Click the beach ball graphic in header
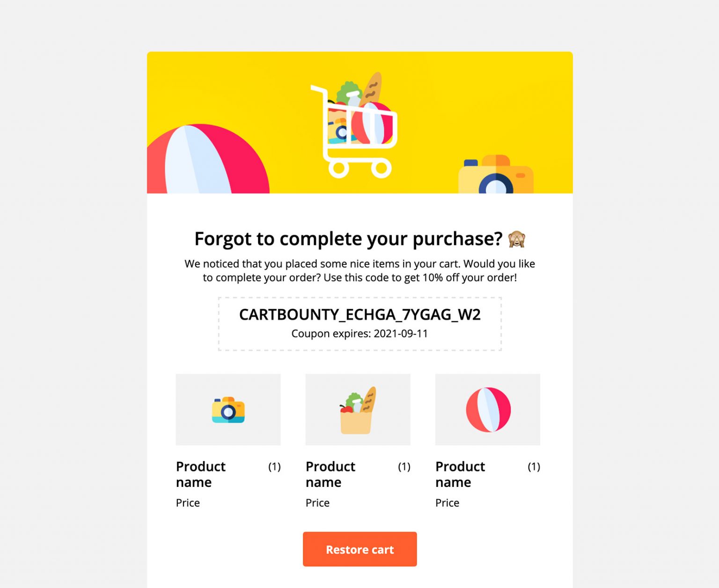Viewport: 719px width, 588px height. pyautogui.click(x=211, y=159)
